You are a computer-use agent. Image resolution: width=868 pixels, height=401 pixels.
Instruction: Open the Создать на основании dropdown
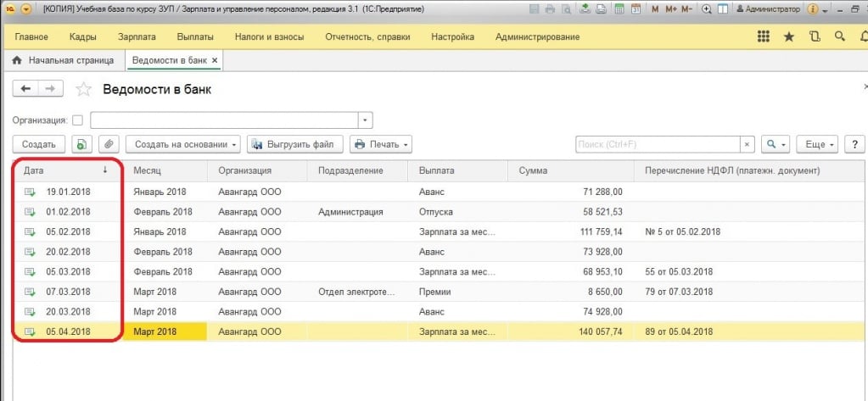point(187,144)
